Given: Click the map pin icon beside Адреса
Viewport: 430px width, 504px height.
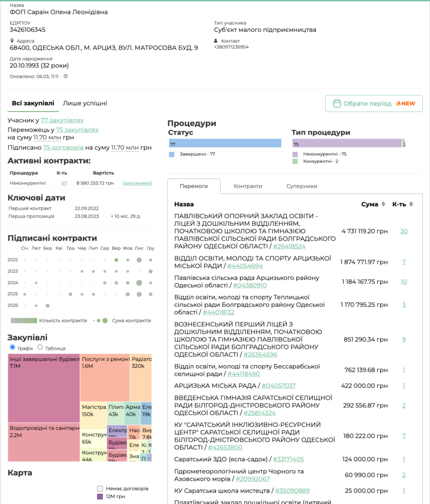Looking at the screenshot, I should click(x=12, y=41).
